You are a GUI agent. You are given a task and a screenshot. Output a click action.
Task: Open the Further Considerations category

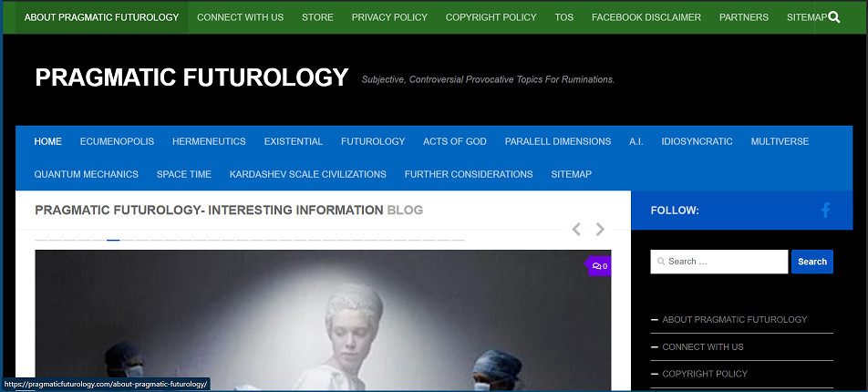[469, 174]
